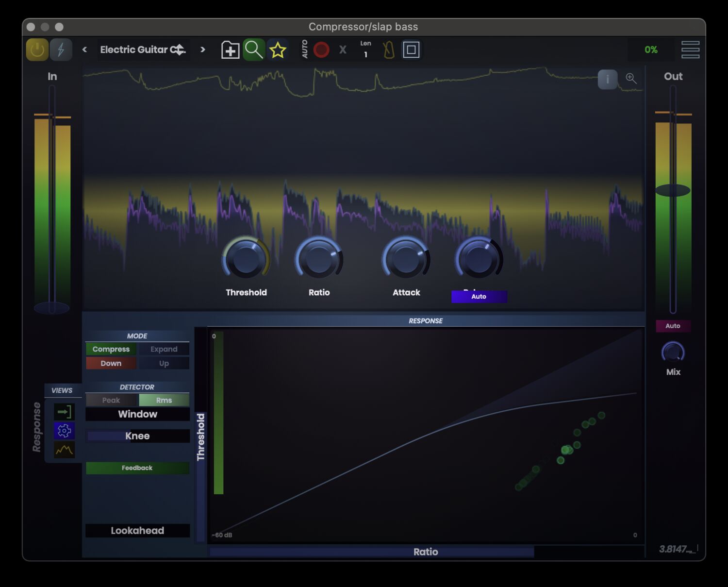The width and height of the screenshot is (728, 587).
Task: Click the power bypass icon in the toolbar
Action: pos(36,49)
